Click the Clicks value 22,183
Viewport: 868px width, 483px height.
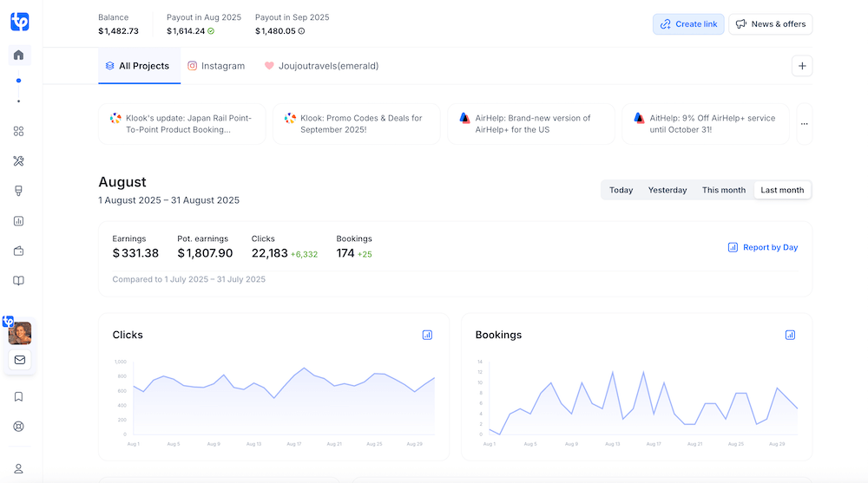tap(270, 253)
